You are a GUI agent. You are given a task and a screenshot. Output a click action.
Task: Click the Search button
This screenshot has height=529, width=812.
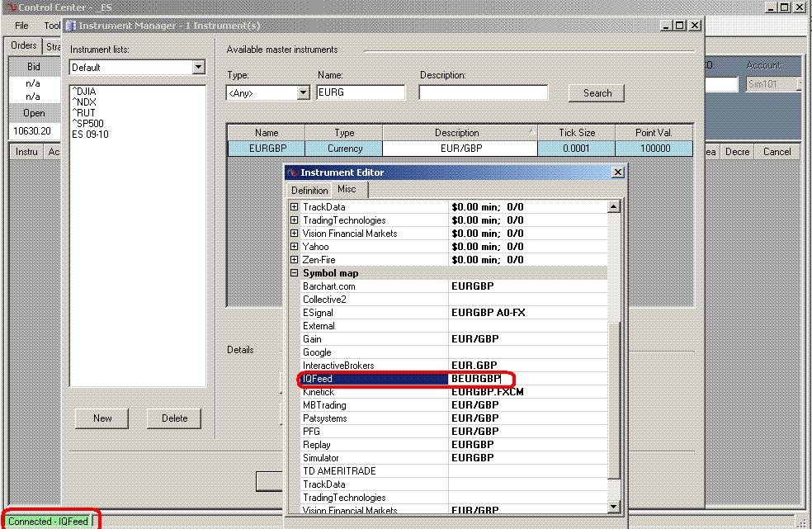tap(597, 93)
